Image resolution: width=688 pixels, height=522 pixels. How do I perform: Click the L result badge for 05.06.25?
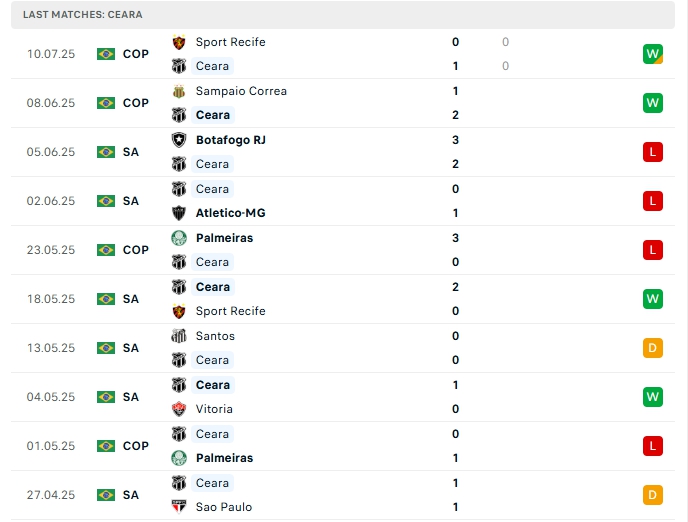click(x=653, y=152)
